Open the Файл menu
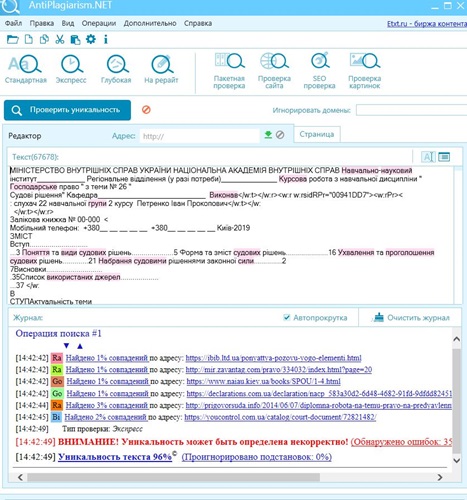Screen dimensions: 467x500 coord(14,23)
